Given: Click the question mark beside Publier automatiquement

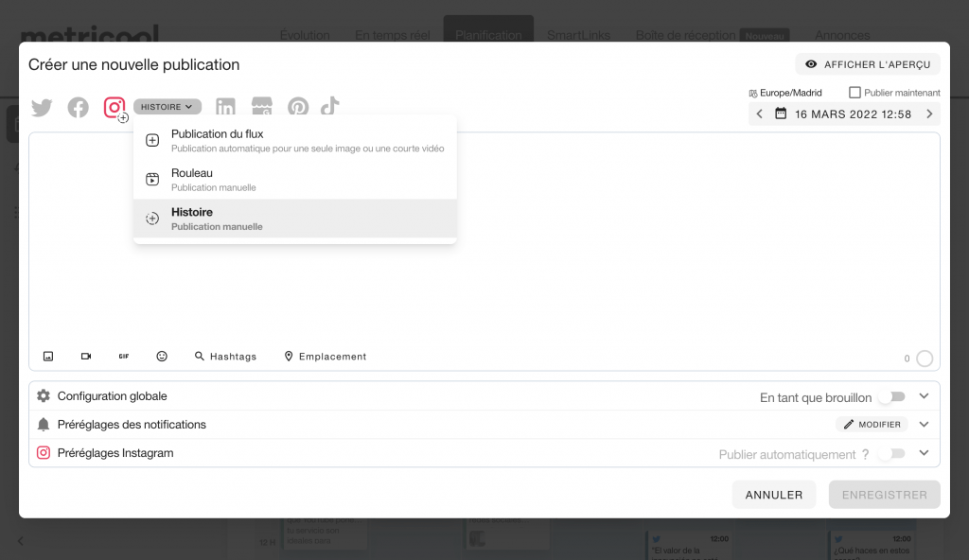Looking at the screenshot, I should 866,455.
